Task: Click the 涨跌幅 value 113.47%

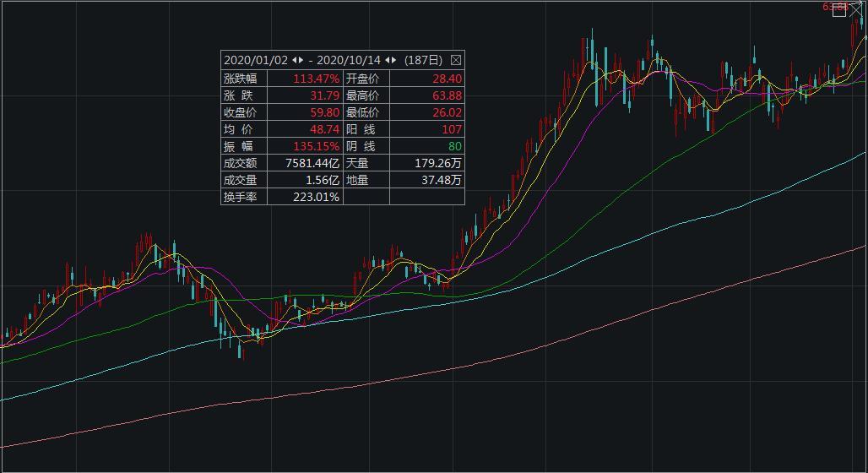Action: click(x=316, y=79)
